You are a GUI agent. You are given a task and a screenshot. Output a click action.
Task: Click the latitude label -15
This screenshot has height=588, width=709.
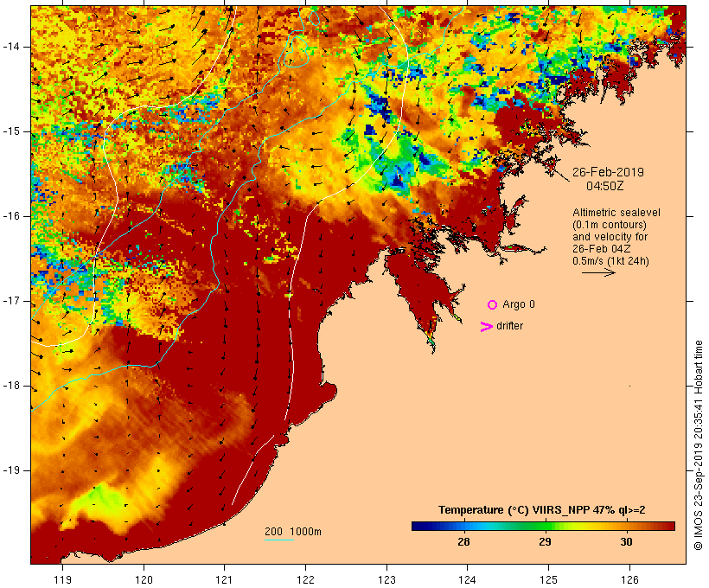[10, 131]
